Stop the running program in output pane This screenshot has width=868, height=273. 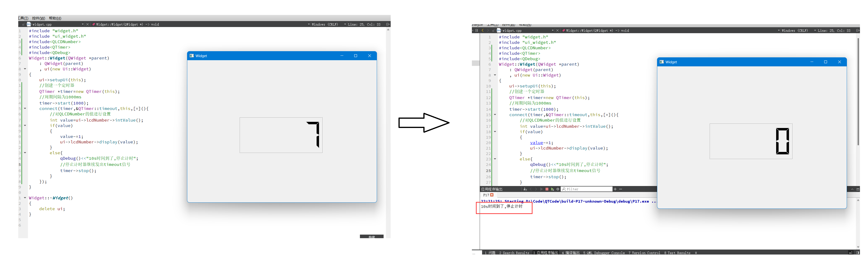547,189
